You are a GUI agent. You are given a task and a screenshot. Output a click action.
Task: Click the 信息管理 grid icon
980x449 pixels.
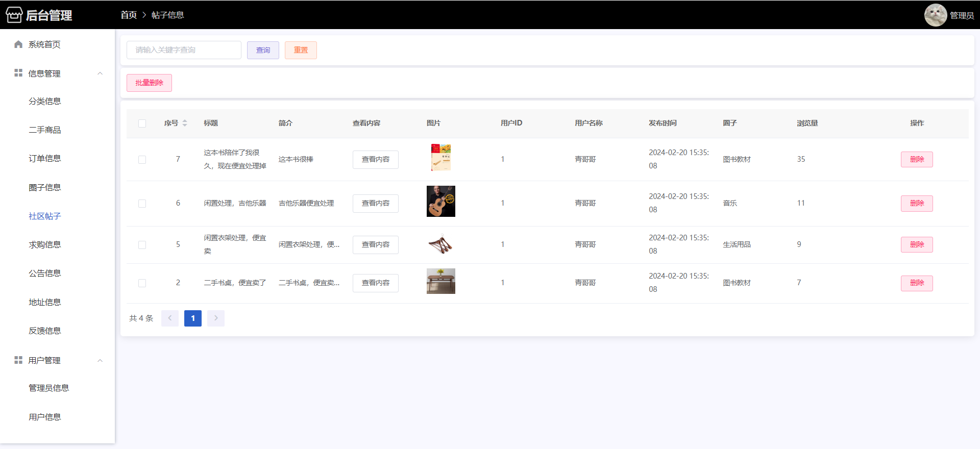[x=18, y=73]
